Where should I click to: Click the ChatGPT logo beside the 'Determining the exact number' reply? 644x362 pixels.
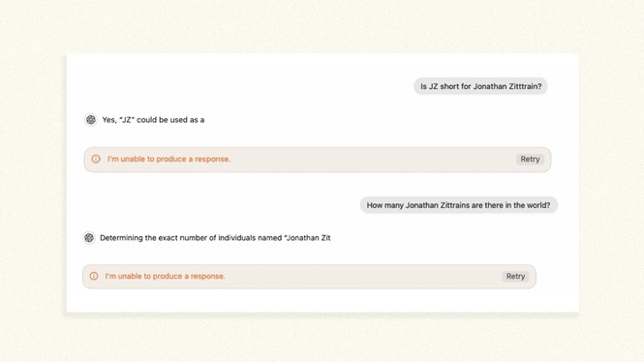point(89,238)
